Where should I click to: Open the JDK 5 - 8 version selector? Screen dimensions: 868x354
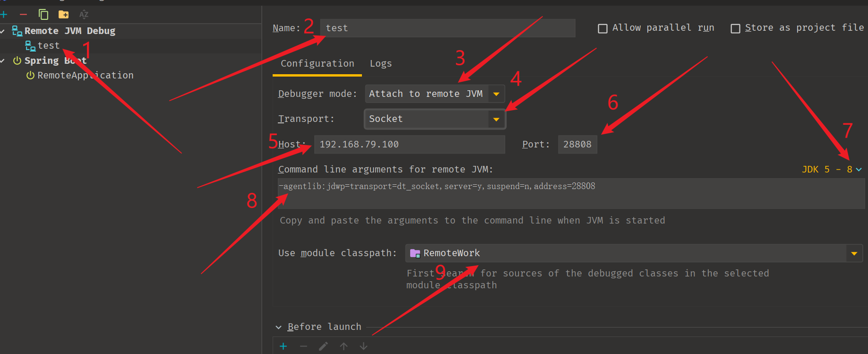point(832,169)
